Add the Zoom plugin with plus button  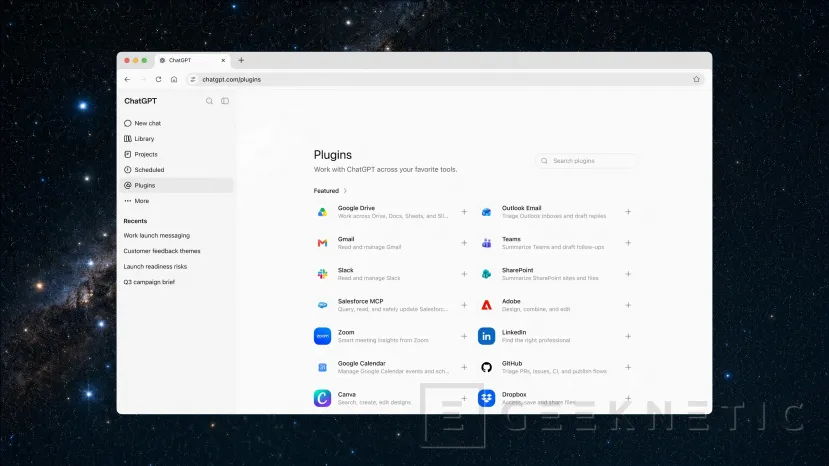click(x=464, y=336)
